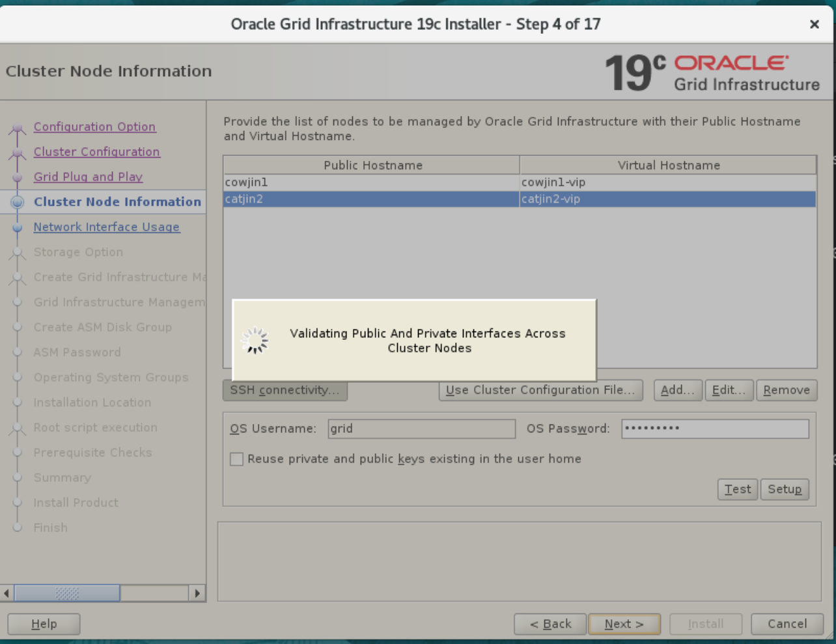This screenshot has width=836, height=644.
Task: Click Virtual Hostname column header
Action: click(x=668, y=165)
